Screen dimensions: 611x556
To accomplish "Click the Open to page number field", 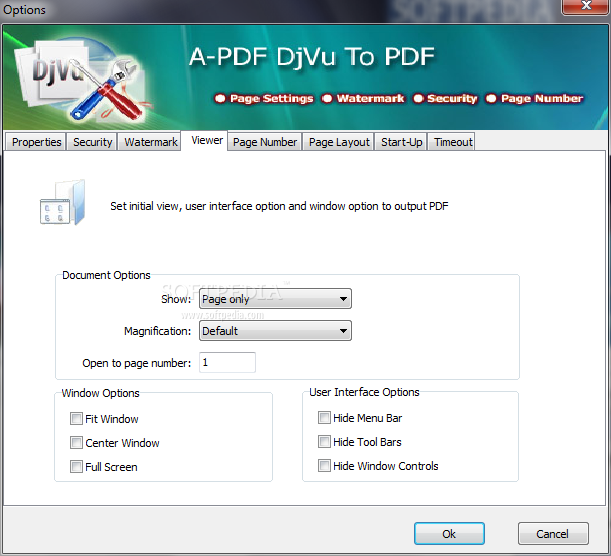I will 227,363.
